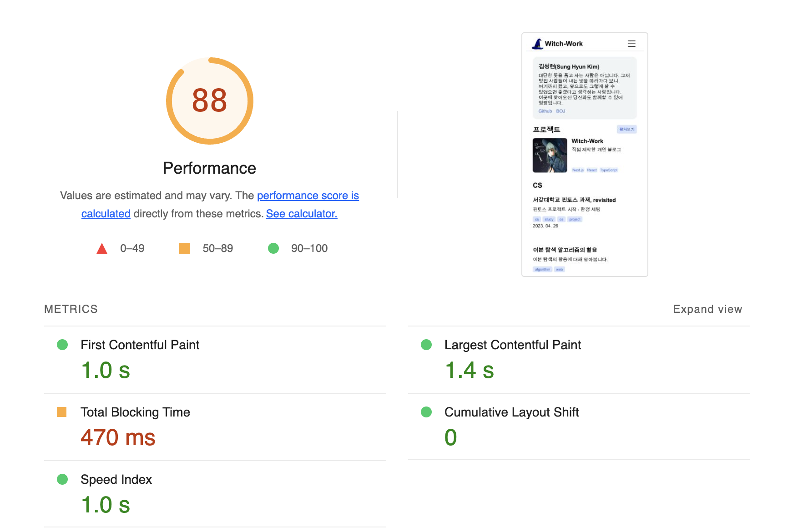
Task: Expand the Speed Index metric
Action: [116, 480]
